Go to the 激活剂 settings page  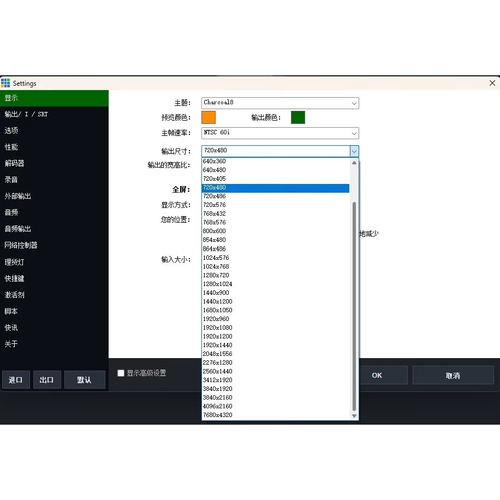coord(54,295)
